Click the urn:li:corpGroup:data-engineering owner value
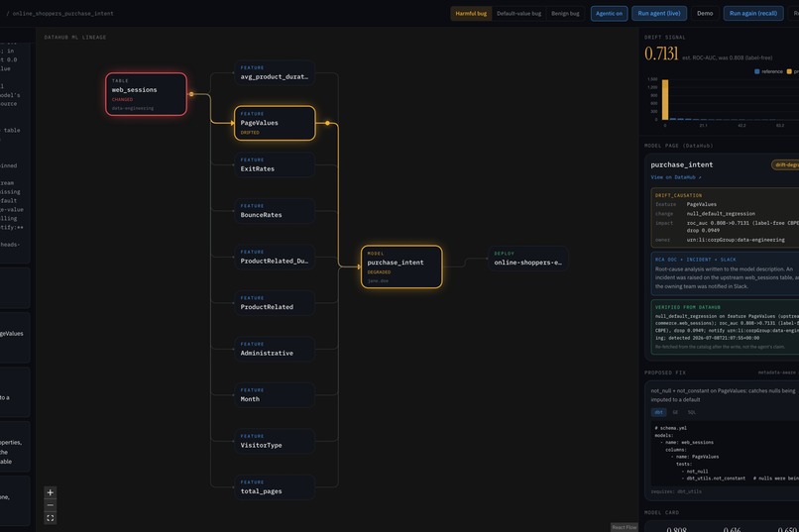The height and width of the screenshot is (532, 799). click(736, 240)
